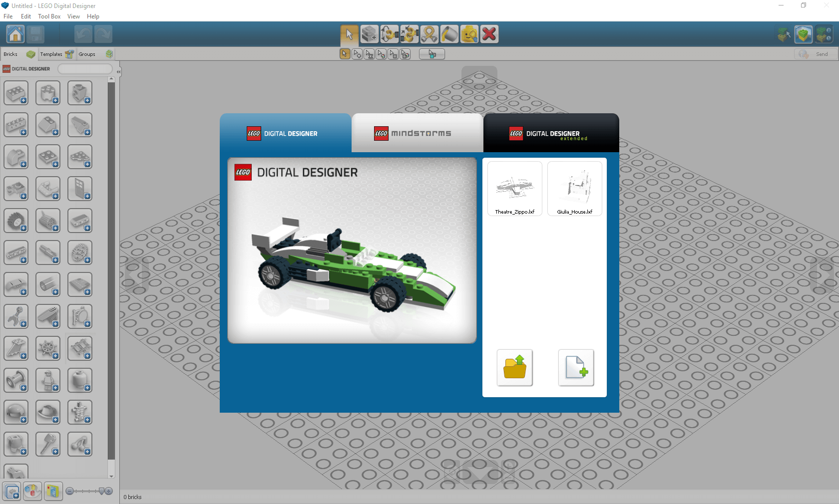839x504 pixels.
Task: Open the Help menu
Action: point(93,16)
